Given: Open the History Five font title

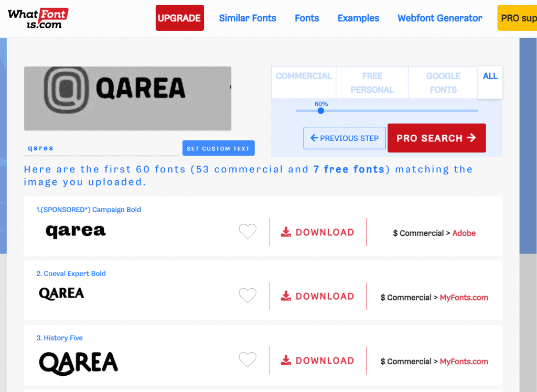Looking at the screenshot, I should (x=60, y=338).
